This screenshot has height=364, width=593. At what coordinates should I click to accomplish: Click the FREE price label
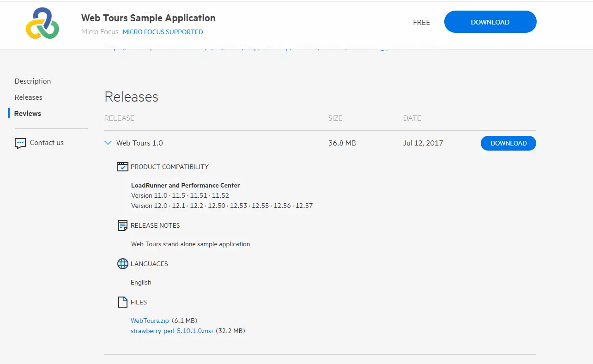(x=422, y=22)
